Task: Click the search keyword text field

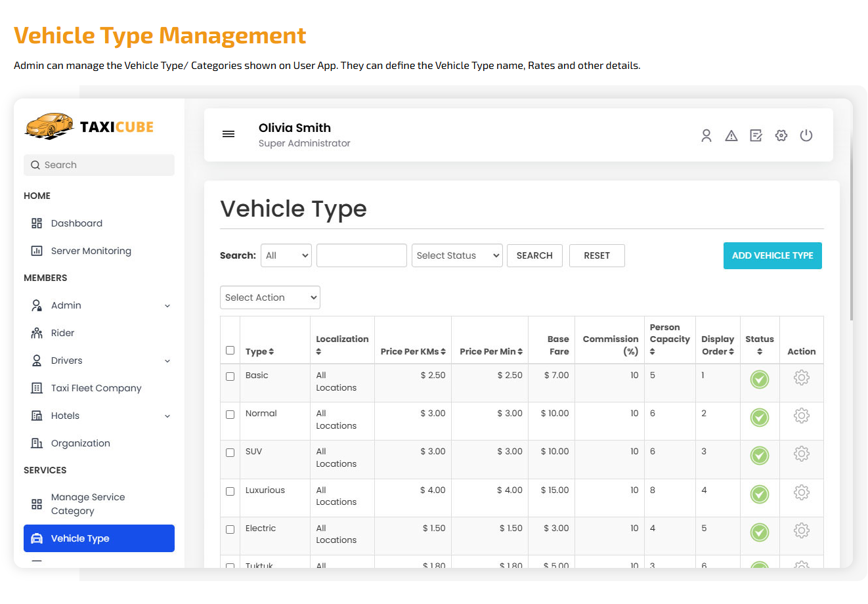Action: pyautogui.click(x=362, y=255)
